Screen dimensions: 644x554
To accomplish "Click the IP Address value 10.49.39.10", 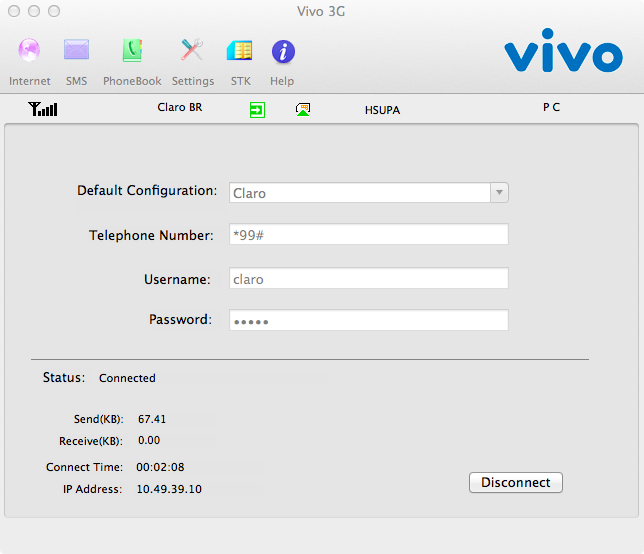I will 169,489.
